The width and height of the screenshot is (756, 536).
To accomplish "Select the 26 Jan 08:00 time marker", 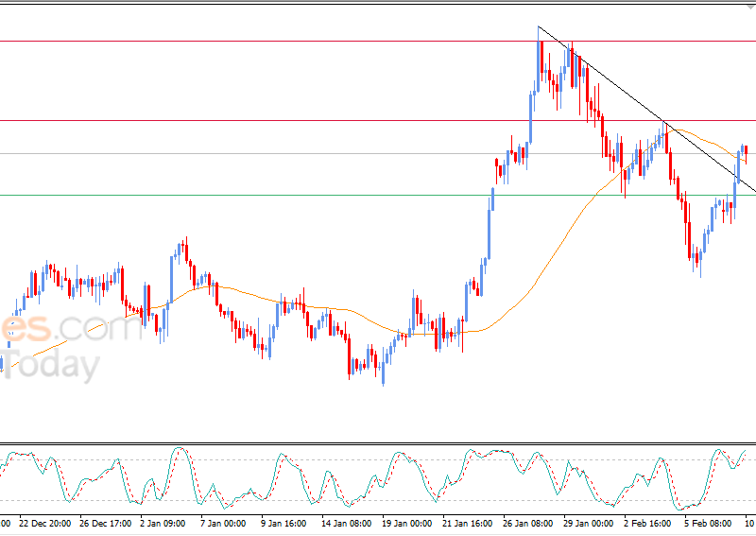I will point(526,523).
